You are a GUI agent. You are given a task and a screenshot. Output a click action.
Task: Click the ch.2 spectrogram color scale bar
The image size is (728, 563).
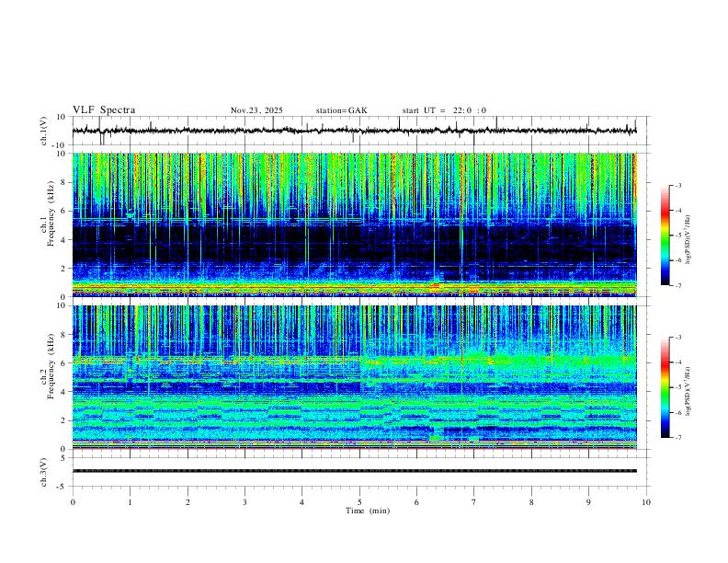[665, 387]
